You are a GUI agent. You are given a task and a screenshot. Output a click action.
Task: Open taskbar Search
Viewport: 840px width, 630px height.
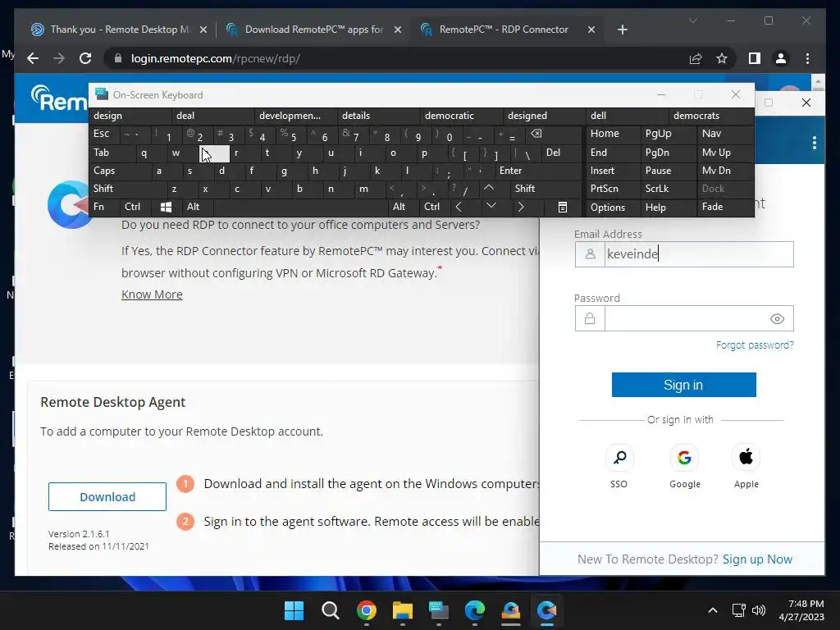[x=330, y=610]
